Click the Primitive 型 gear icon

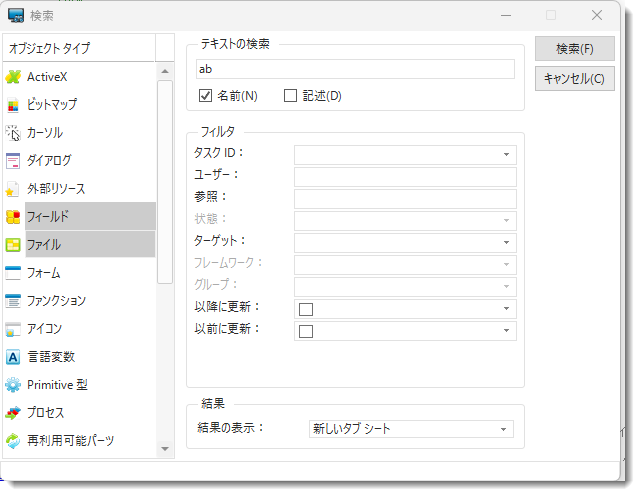click(x=13, y=385)
